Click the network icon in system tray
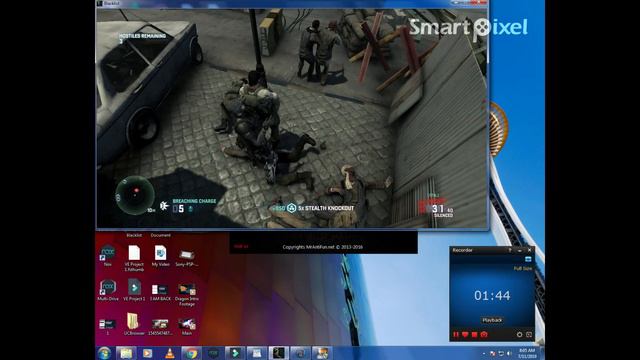Image resolution: width=640 pixels, height=360 pixels. click(x=501, y=353)
